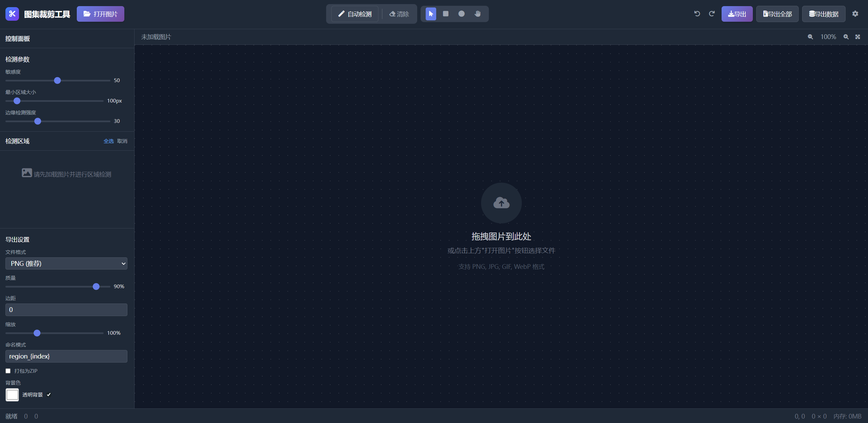Enable the 打包为ZIP checkbox
The image size is (868, 423).
[x=8, y=371]
